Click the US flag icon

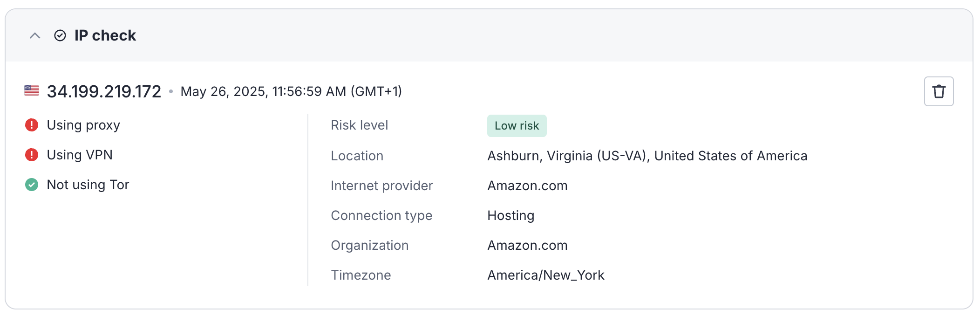point(32,91)
